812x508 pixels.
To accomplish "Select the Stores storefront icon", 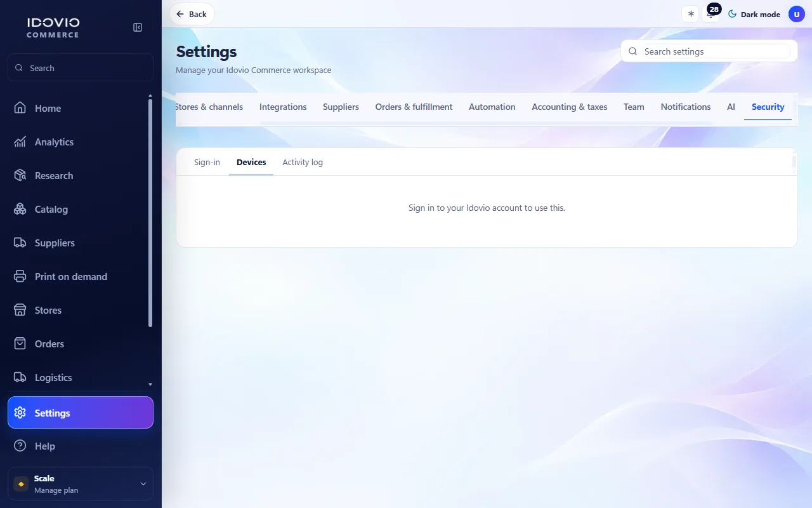I will click(20, 310).
